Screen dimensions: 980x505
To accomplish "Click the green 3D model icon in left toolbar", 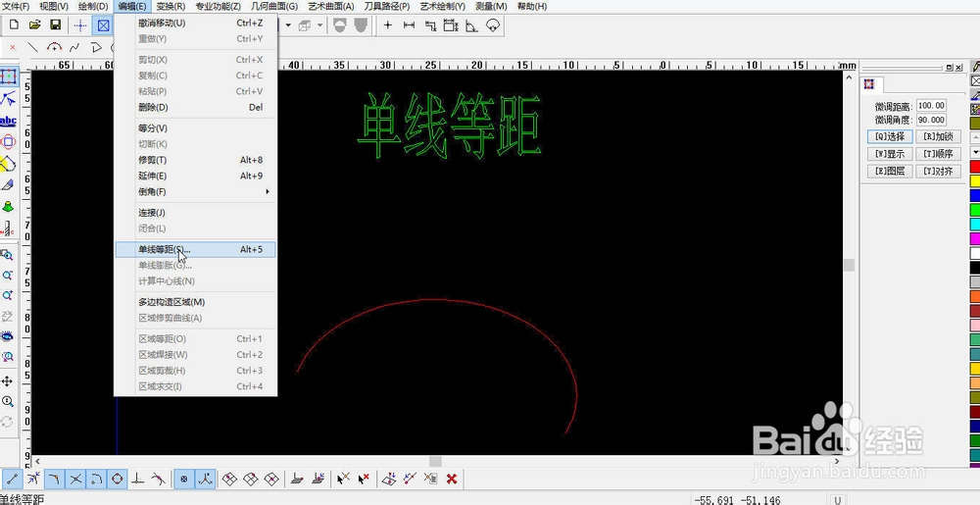I will (8, 206).
